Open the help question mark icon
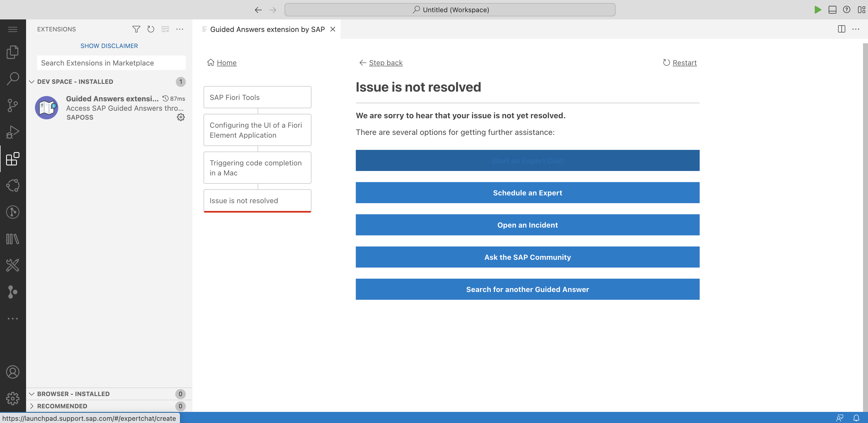The image size is (868, 423). click(846, 10)
